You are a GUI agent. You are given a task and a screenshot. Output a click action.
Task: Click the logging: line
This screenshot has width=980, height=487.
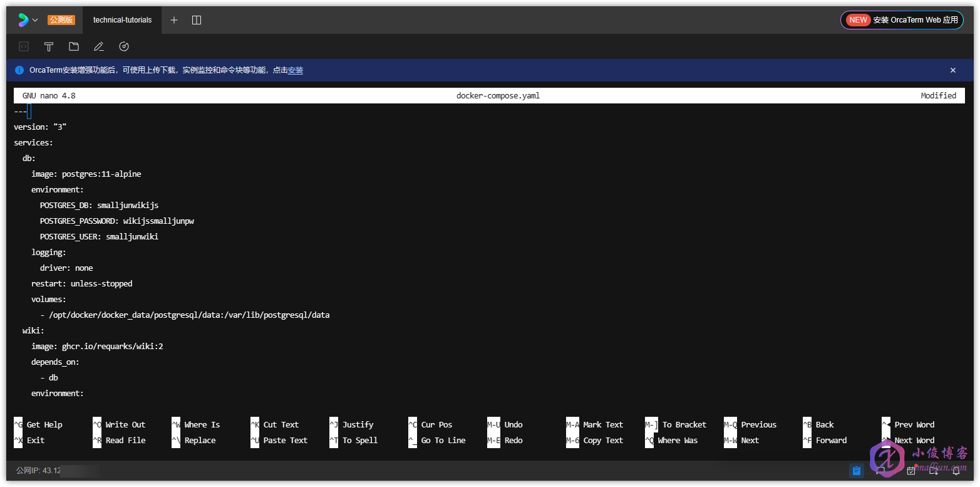pos(49,253)
